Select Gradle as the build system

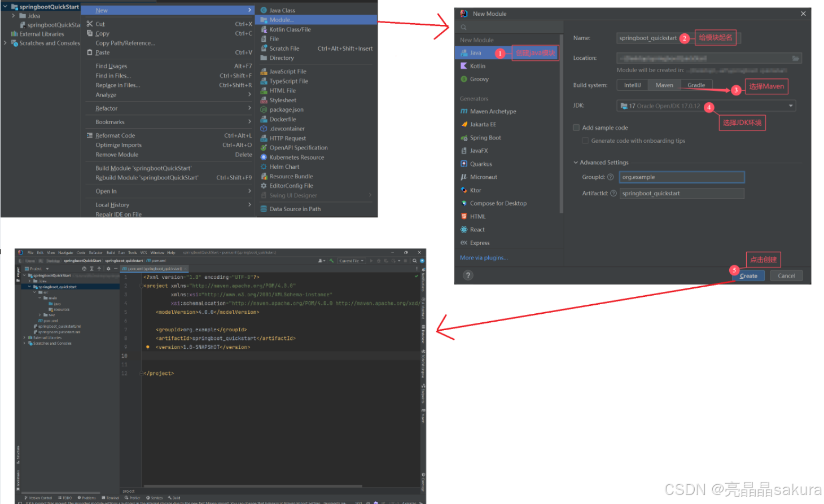[696, 85]
